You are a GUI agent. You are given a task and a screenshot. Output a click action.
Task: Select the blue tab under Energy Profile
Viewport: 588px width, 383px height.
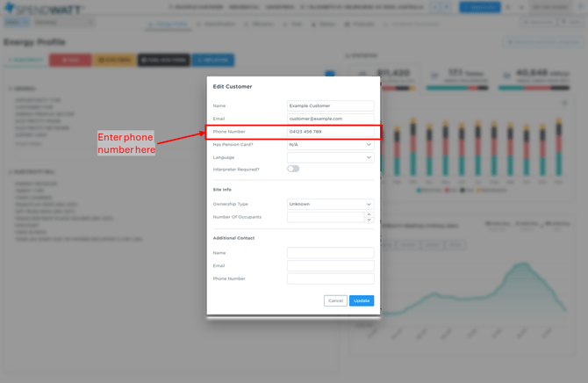[213, 60]
